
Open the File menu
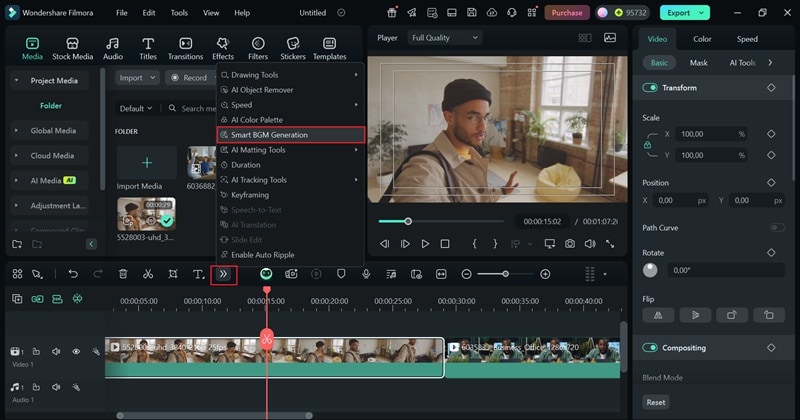[x=121, y=13]
